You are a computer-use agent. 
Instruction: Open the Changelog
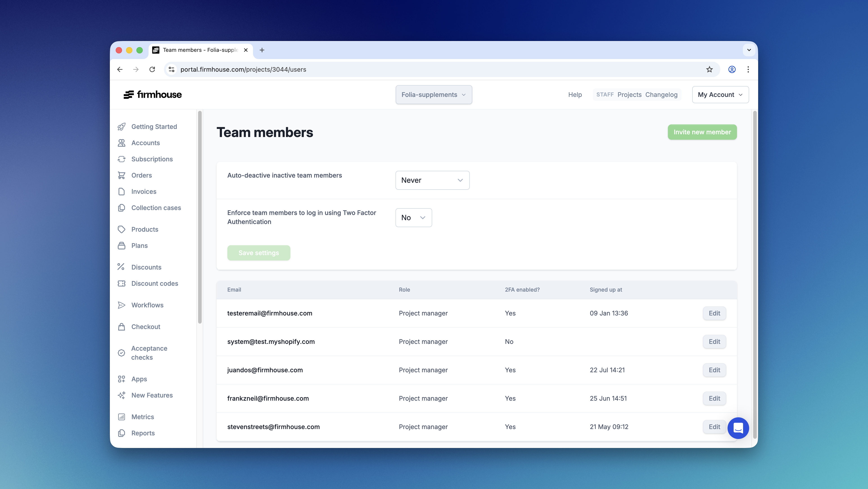point(661,95)
